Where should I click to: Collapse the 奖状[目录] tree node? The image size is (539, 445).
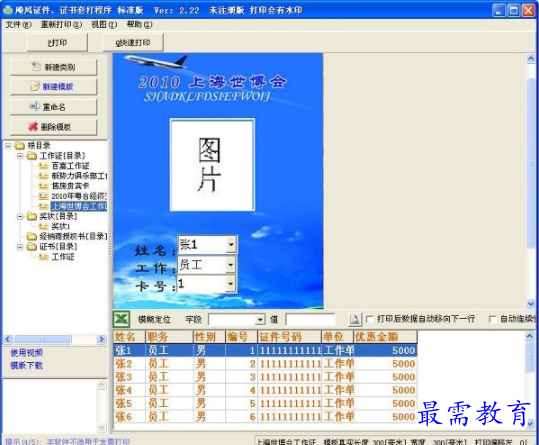tap(20, 216)
